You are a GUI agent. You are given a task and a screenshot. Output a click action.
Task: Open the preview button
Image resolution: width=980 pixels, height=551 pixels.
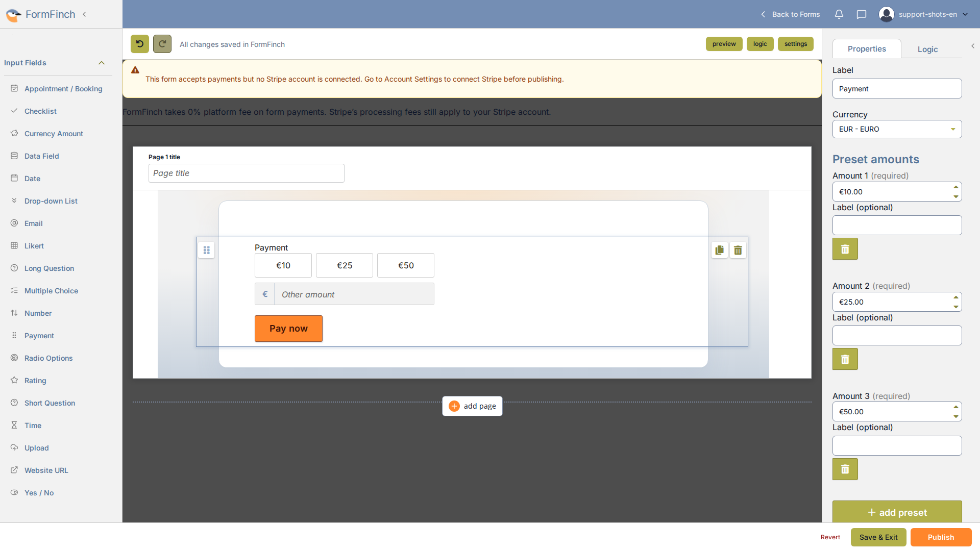724,44
